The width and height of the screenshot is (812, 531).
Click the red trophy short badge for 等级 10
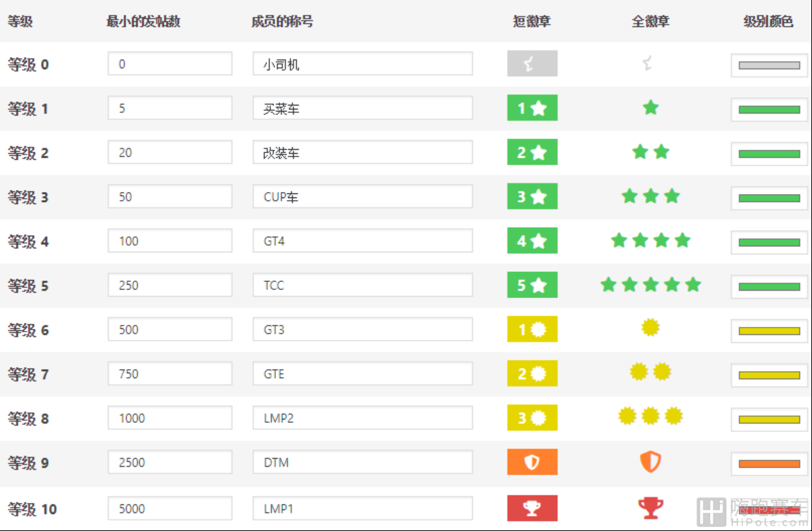coord(532,508)
